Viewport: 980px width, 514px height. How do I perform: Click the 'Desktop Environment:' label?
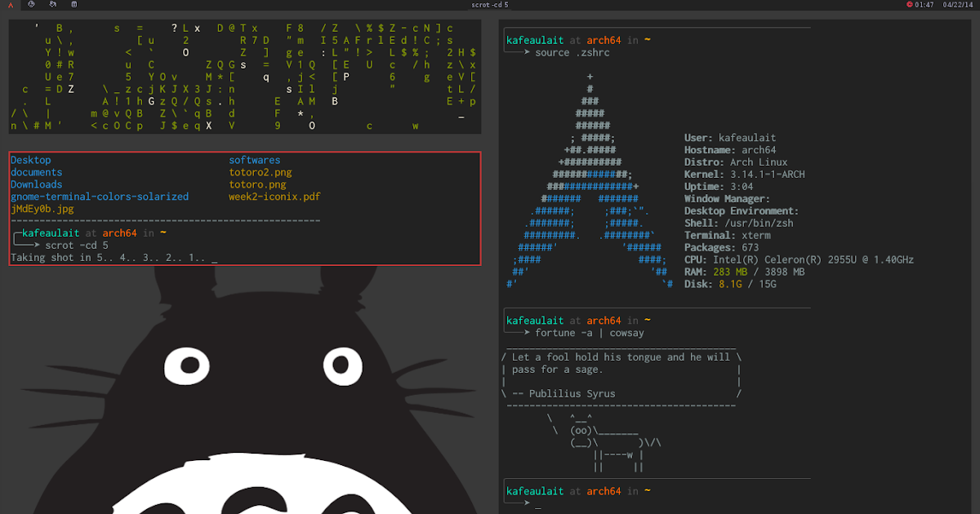click(742, 211)
